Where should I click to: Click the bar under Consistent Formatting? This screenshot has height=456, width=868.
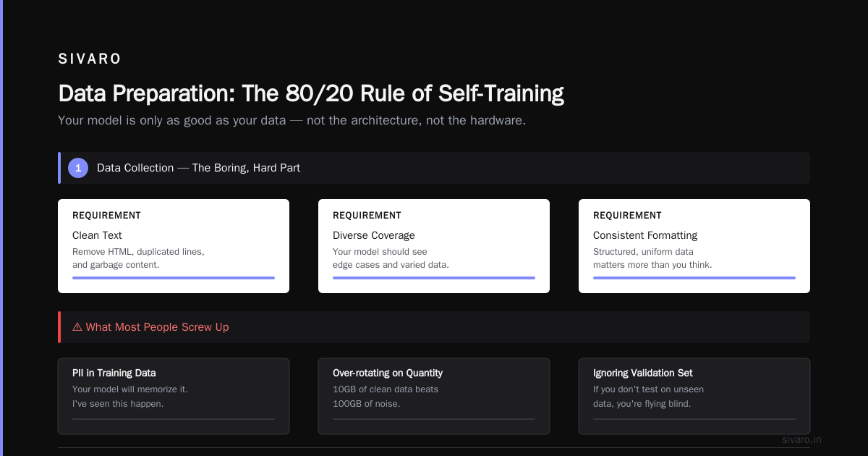[694, 277]
